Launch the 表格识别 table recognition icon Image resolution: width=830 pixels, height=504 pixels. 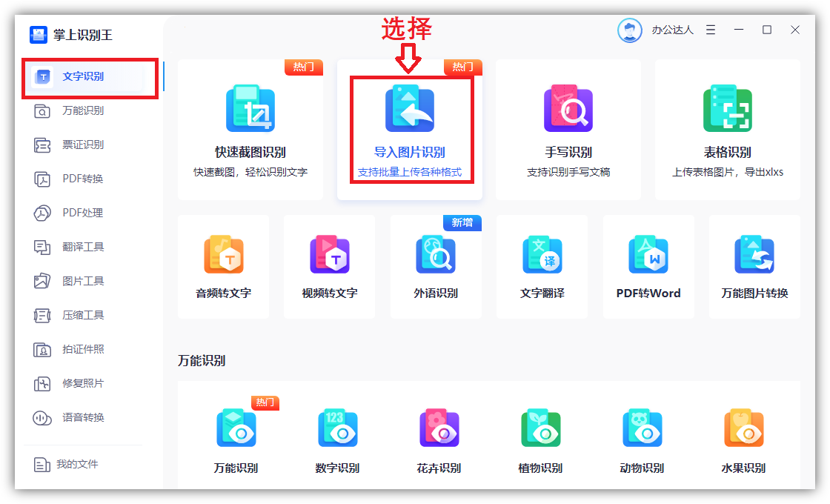[x=727, y=109]
